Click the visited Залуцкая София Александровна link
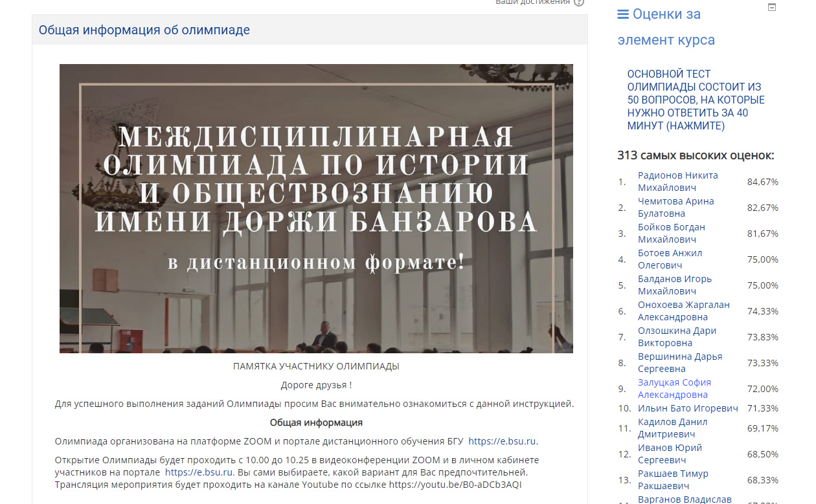Image resolution: width=816 pixels, height=504 pixels. click(674, 388)
